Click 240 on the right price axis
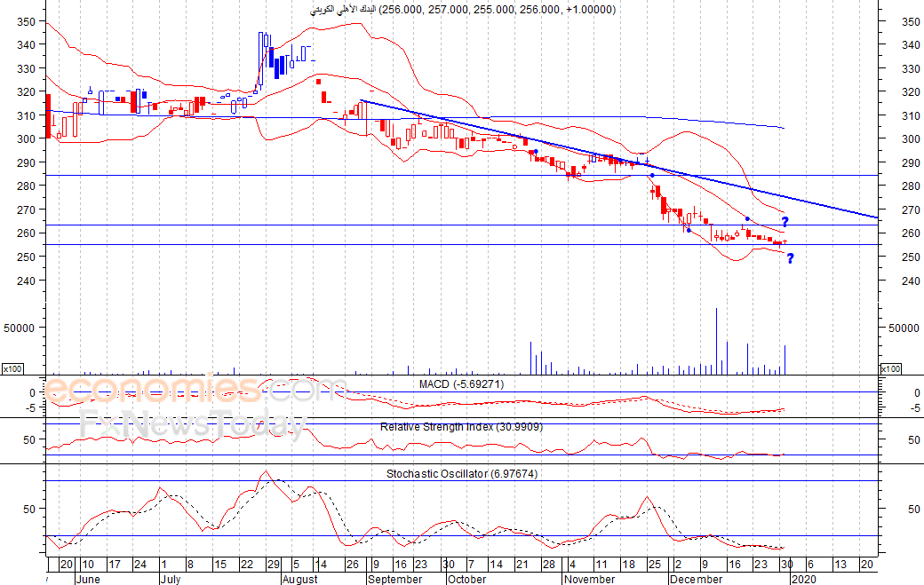 (911, 281)
